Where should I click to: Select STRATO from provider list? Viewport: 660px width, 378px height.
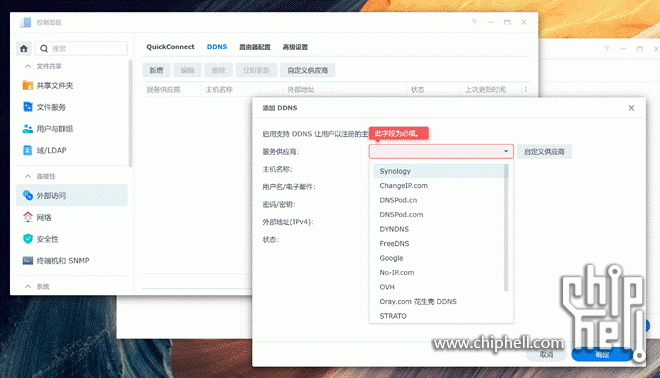coord(438,316)
